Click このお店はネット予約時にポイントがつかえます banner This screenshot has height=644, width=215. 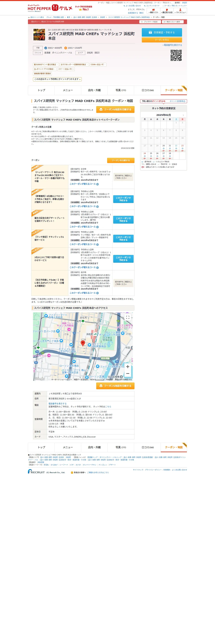coord(57,79)
